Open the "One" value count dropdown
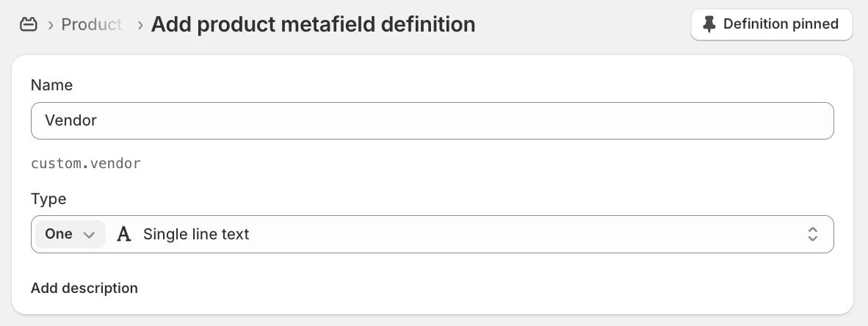The width and height of the screenshot is (868, 326). click(x=70, y=234)
